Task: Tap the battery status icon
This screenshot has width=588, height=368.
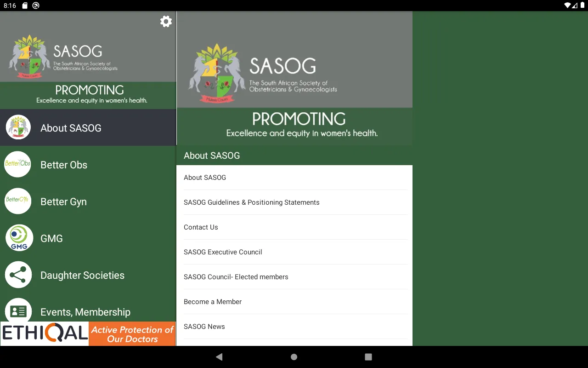Action: click(x=582, y=6)
